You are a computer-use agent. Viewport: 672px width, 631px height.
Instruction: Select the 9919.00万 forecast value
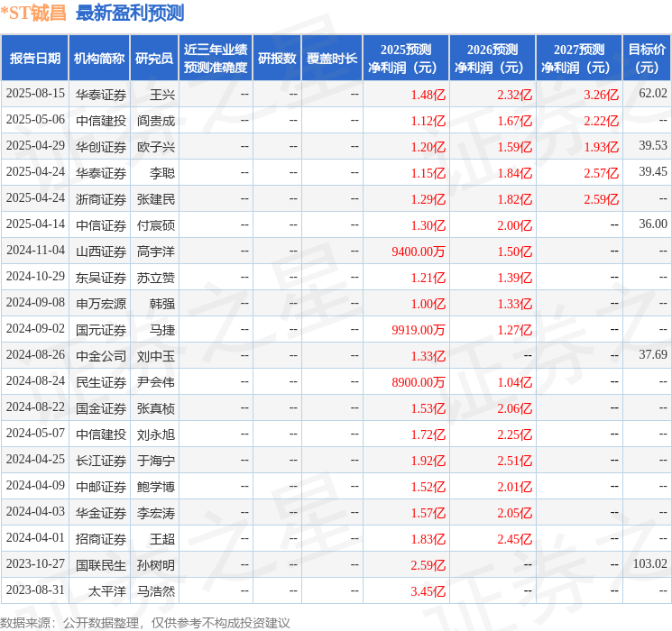[419, 330]
